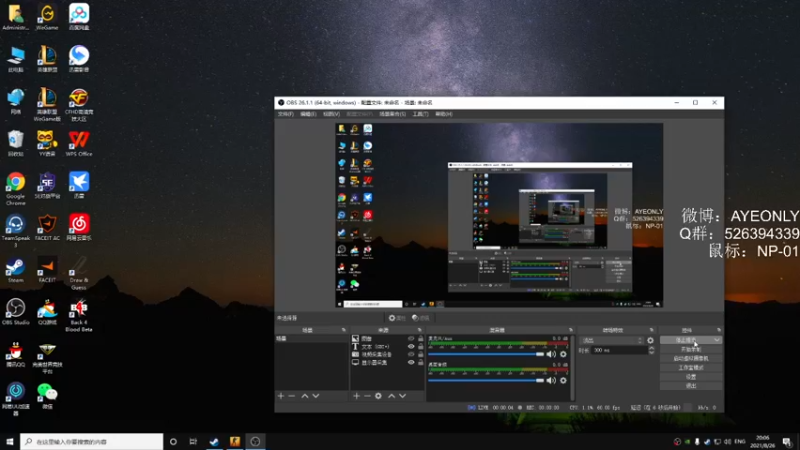The width and height of the screenshot is (800, 450).
Task: Click the Windows taskbar search box
Action: tap(92, 441)
